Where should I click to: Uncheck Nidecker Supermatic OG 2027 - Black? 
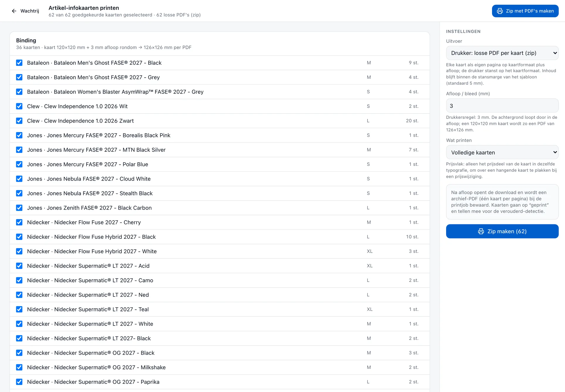tap(19, 353)
